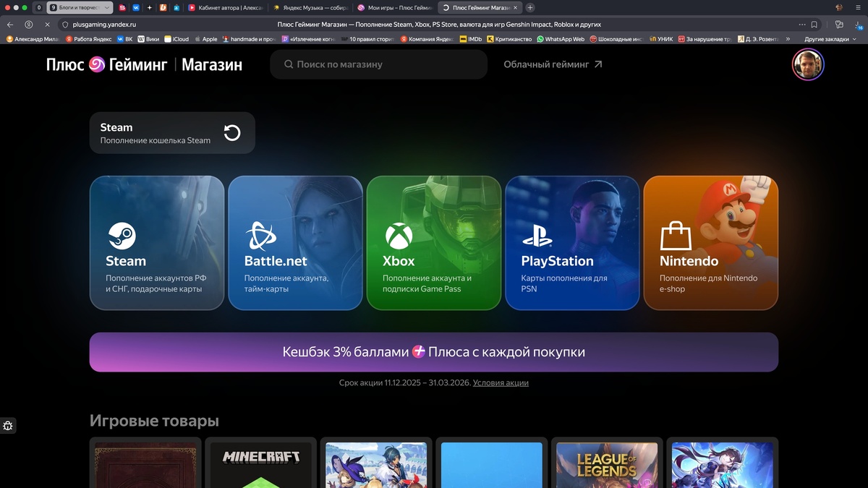868x488 pixels.
Task: Open the Nintendo category card
Action: 711,243
